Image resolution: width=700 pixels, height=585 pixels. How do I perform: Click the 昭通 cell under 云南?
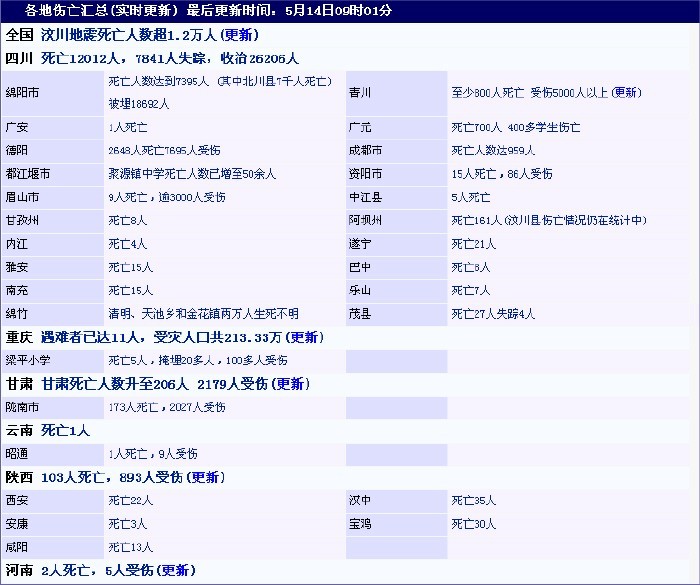[17, 453]
